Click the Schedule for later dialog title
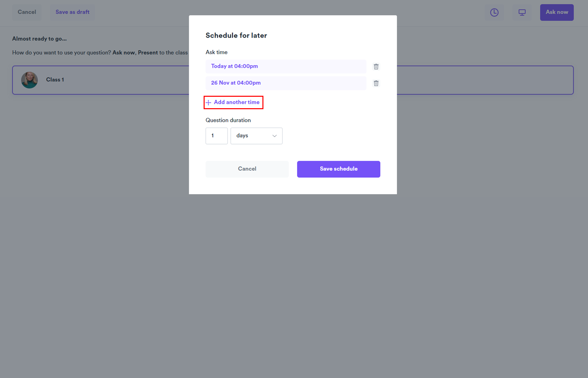The height and width of the screenshot is (378, 588). pyautogui.click(x=236, y=36)
